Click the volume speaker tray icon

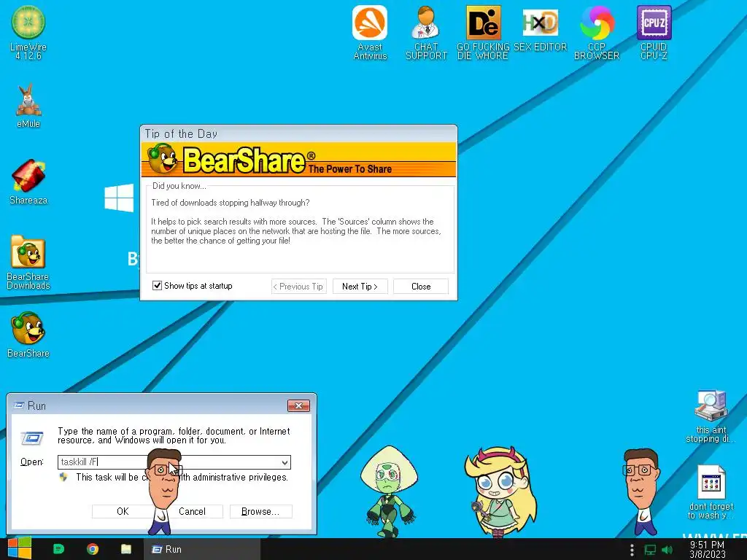(667, 550)
